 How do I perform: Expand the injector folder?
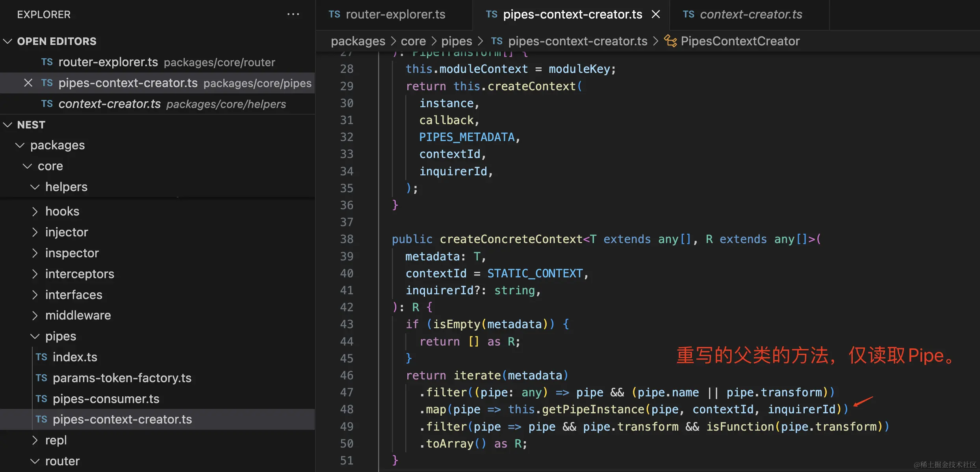35,232
